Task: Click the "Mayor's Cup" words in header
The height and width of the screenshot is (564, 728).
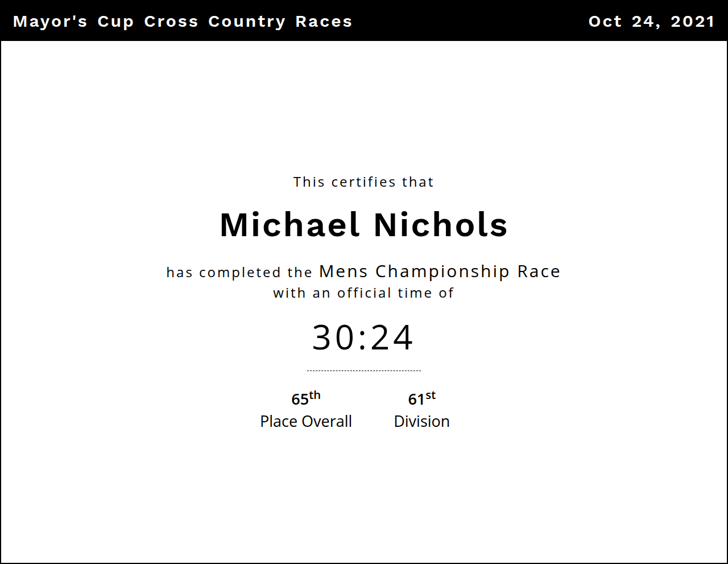Action: tap(73, 22)
